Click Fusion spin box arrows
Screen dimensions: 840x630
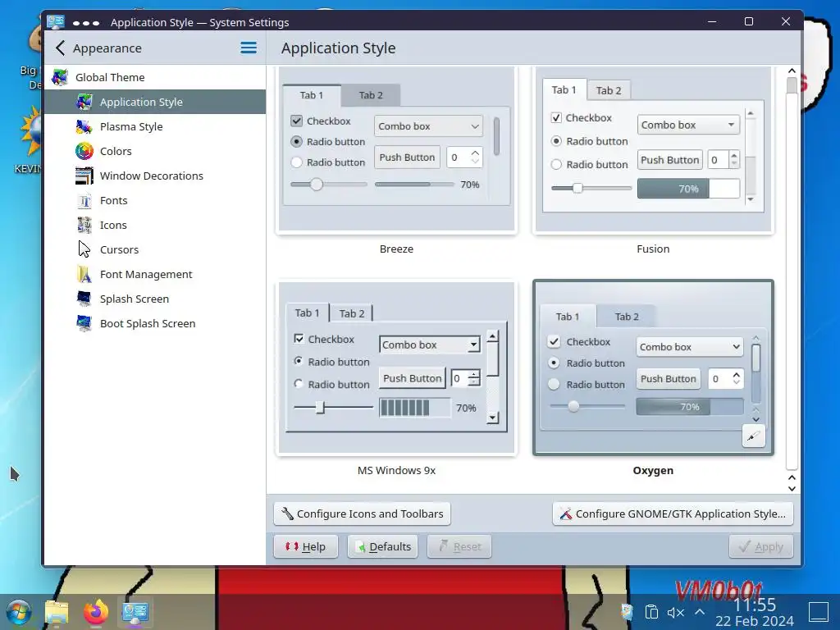coord(734,159)
